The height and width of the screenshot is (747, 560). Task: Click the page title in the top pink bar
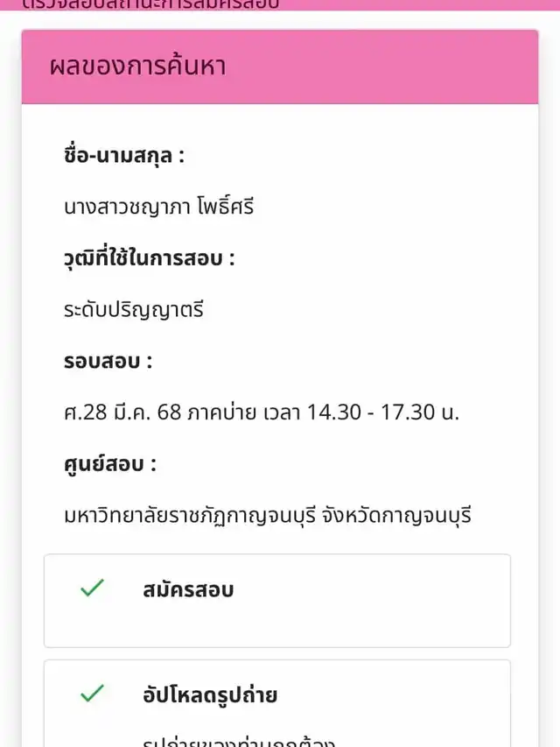pyautogui.click(x=149, y=4)
